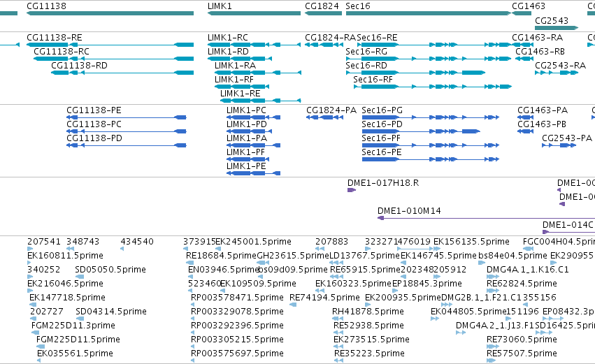The width and height of the screenshot is (595, 364).
Task: Click the Sec16-RD transcript
Action: coord(366,66)
